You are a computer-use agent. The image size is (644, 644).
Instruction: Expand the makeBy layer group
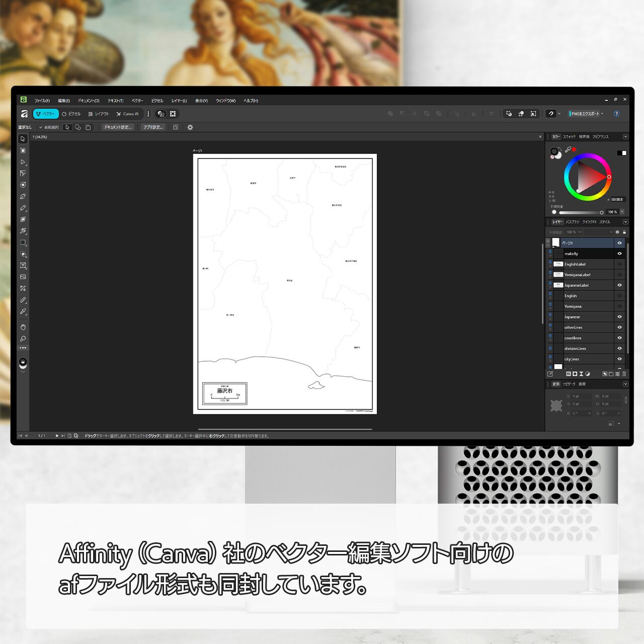(x=550, y=255)
